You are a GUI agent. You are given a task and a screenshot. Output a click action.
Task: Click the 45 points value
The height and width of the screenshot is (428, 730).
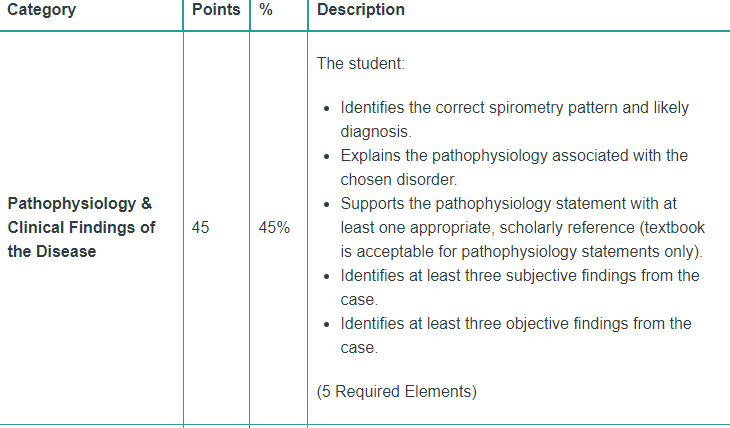[201, 228]
